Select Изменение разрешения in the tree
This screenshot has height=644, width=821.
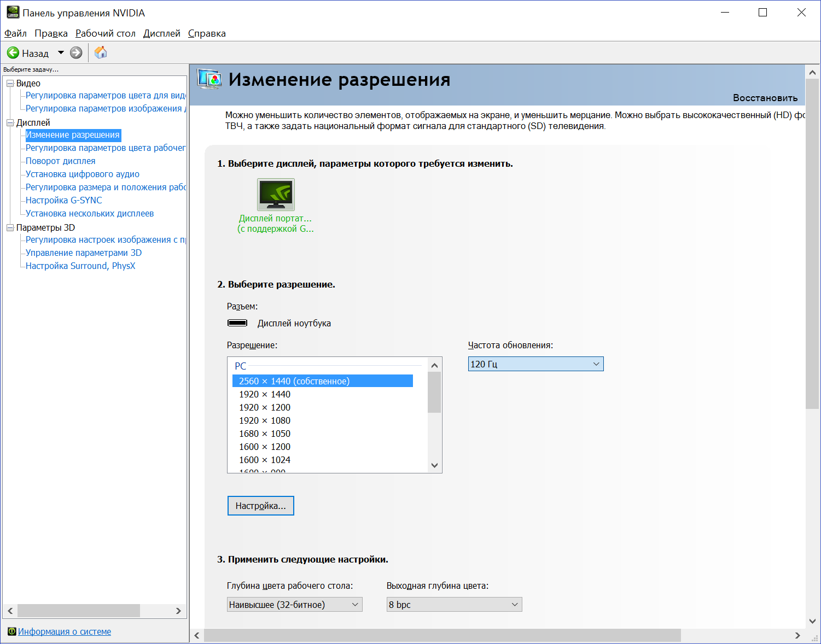[x=73, y=134]
